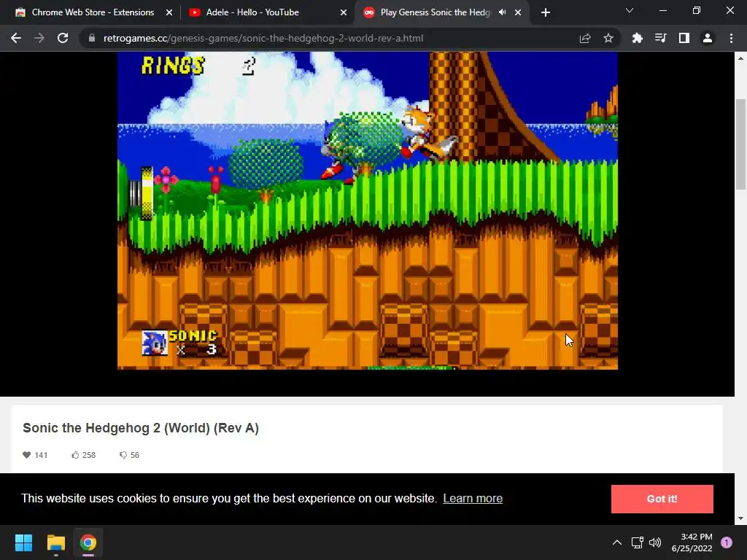The width and height of the screenshot is (747, 560).
Task: Dismiss cookie banner with Got it!
Action: (662, 499)
